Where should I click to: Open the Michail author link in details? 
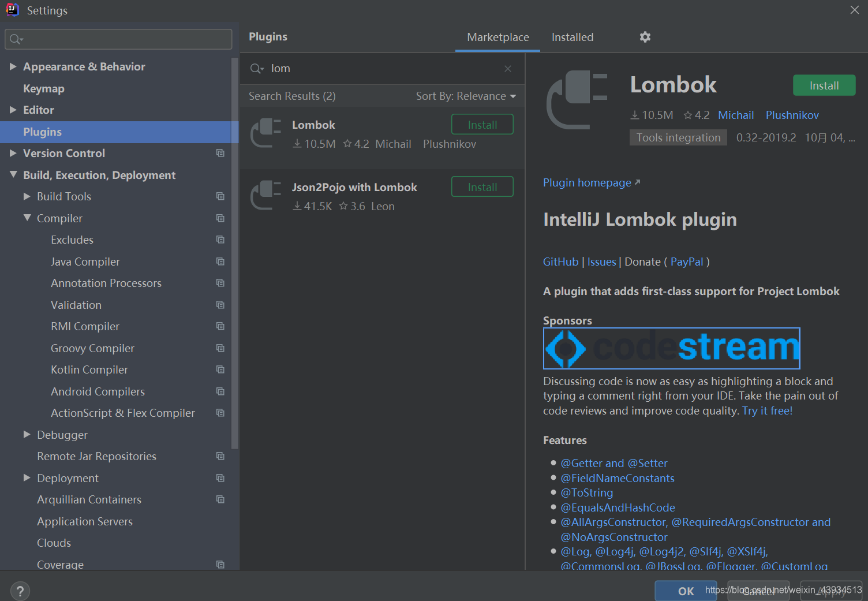coord(736,115)
